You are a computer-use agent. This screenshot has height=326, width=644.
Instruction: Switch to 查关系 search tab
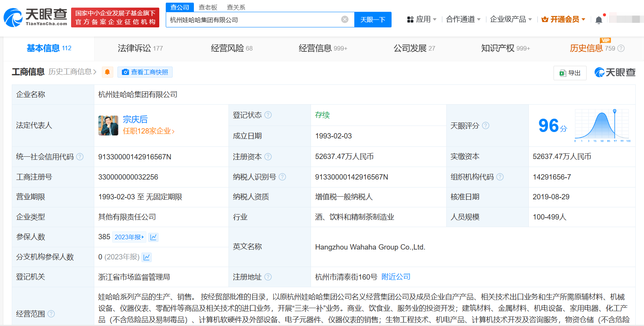tap(236, 7)
